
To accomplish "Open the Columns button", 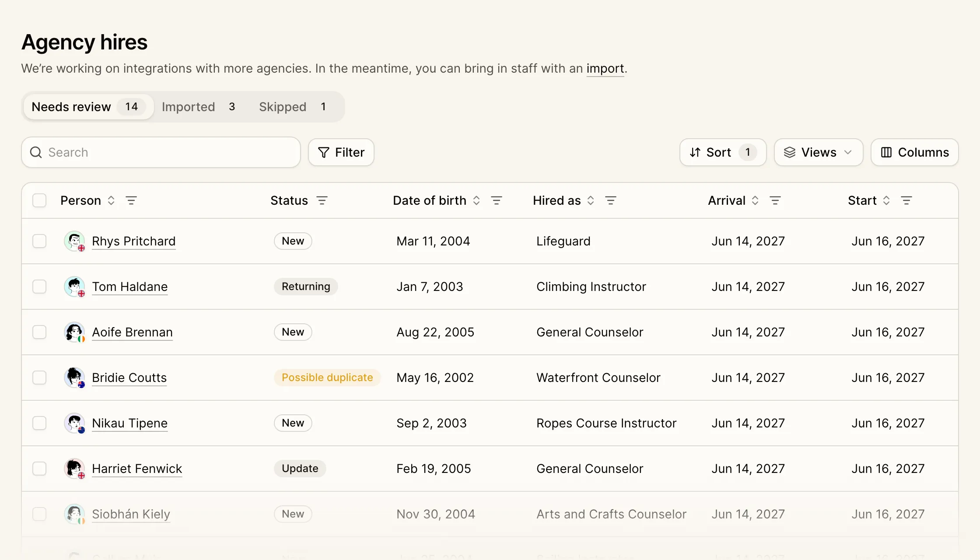I will (915, 152).
